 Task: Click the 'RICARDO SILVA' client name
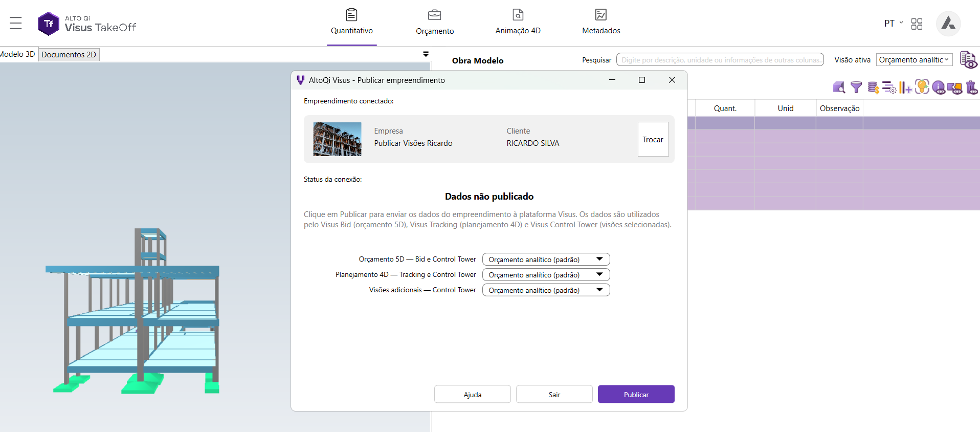(533, 143)
